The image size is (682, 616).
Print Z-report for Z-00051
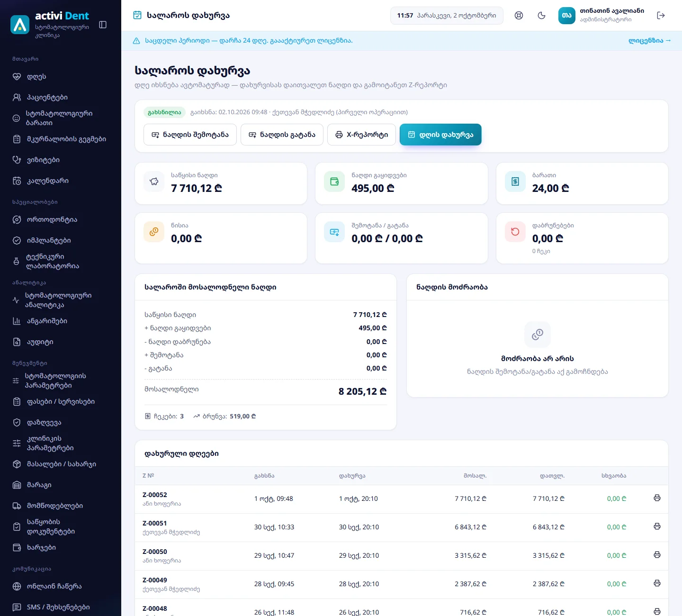click(x=657, y=526)
